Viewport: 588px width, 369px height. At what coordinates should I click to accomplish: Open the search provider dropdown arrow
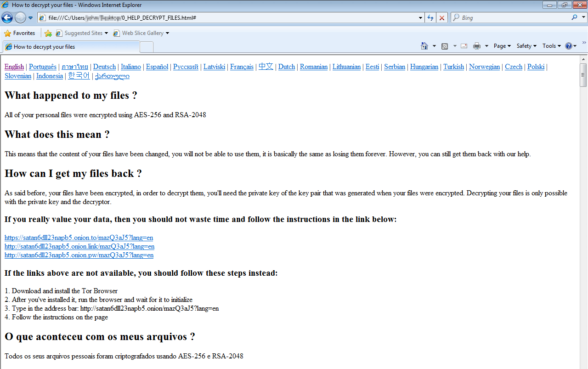[583, 18]
